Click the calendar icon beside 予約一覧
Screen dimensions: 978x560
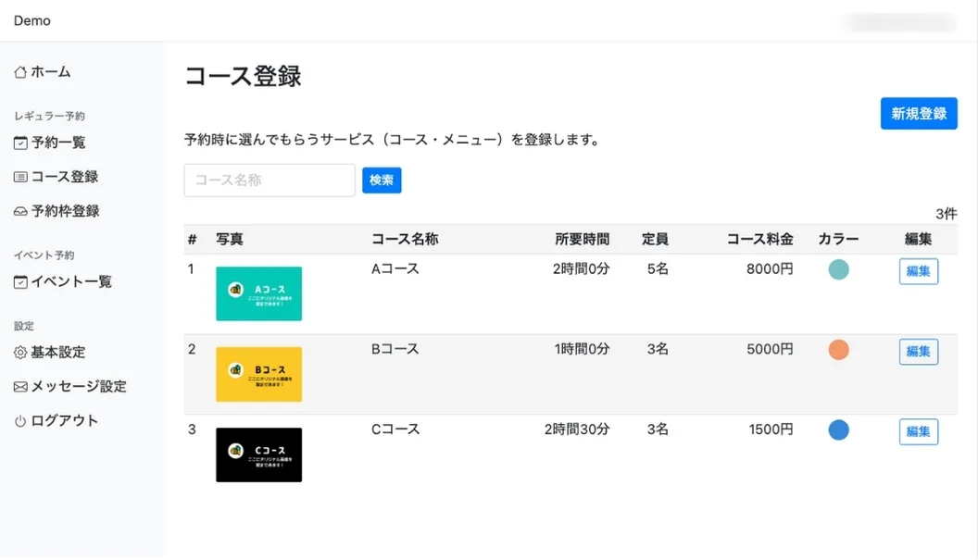[x=20, y=143]
